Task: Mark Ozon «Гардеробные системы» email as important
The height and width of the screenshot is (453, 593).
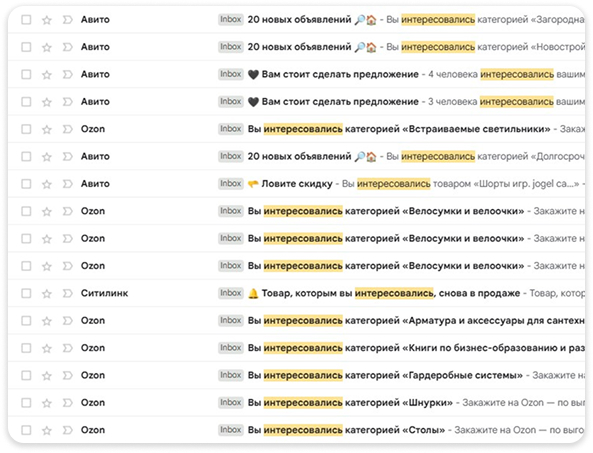Action: (x=67, y=375)
